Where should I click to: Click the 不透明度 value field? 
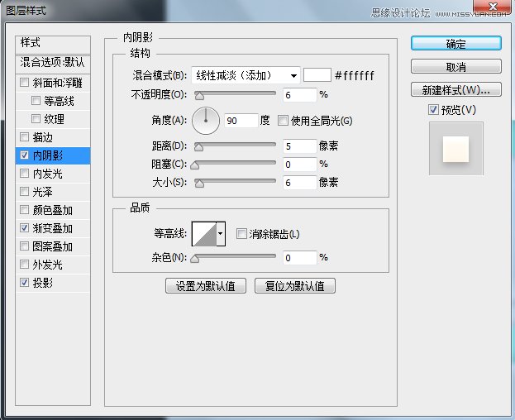pyautogui.click(x=299, y=95)
